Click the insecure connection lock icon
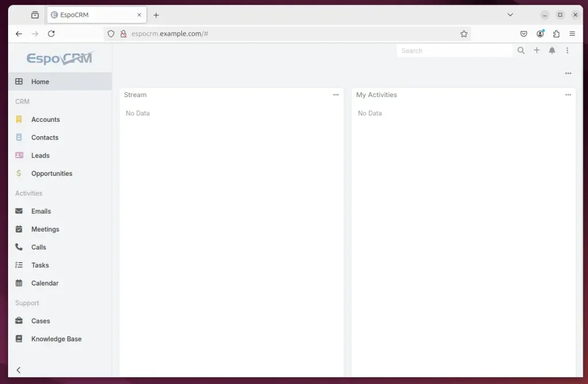588x384 pixels. point(123,34)
